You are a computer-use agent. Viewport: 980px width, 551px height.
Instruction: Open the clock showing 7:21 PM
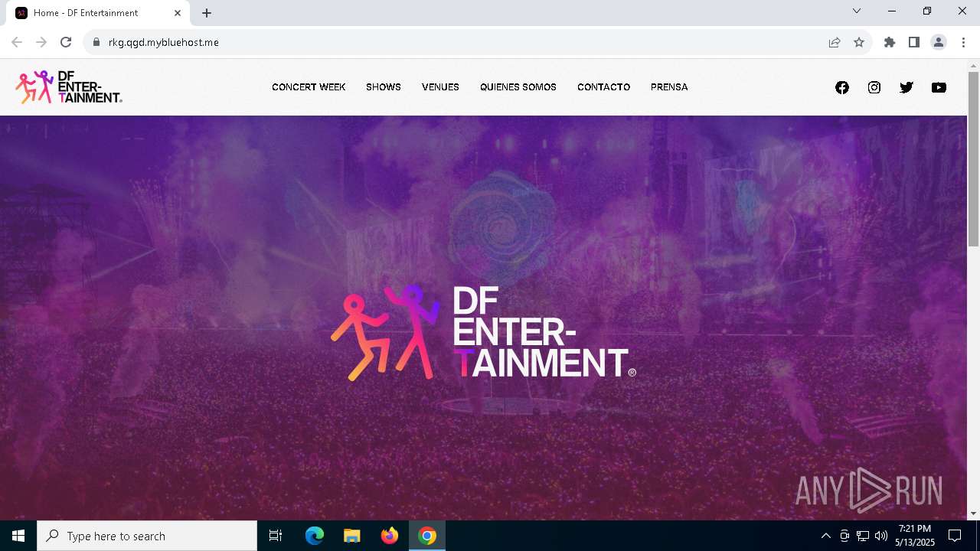pos(915,536)
